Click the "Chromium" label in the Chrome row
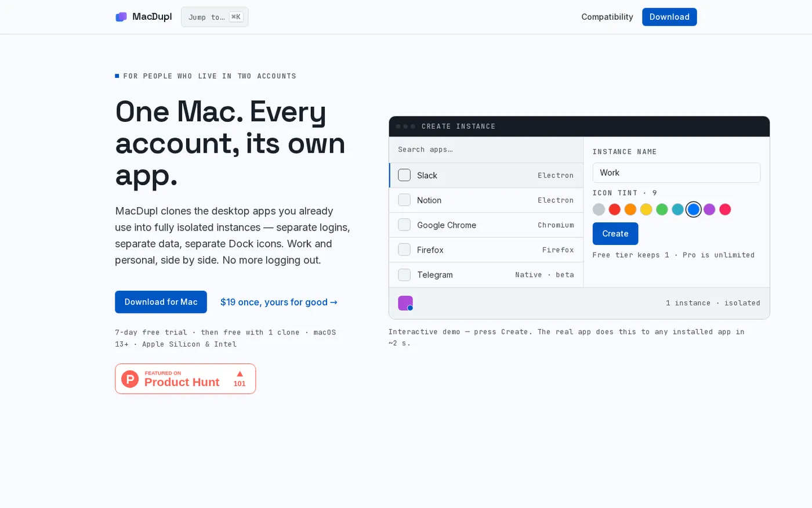The width and height of the screenshot is (812, 508). click(x=556, y=225)
